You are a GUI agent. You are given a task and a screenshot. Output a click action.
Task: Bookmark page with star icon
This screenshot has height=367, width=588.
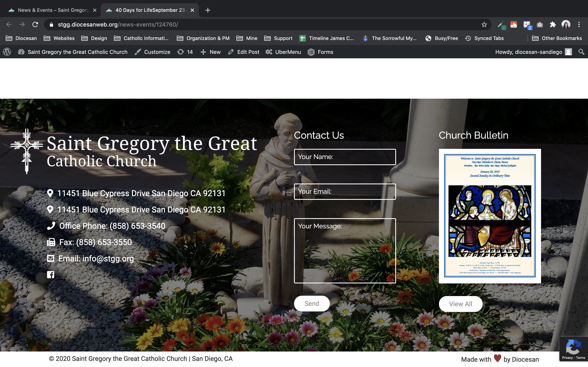click(x=484, y=24)
